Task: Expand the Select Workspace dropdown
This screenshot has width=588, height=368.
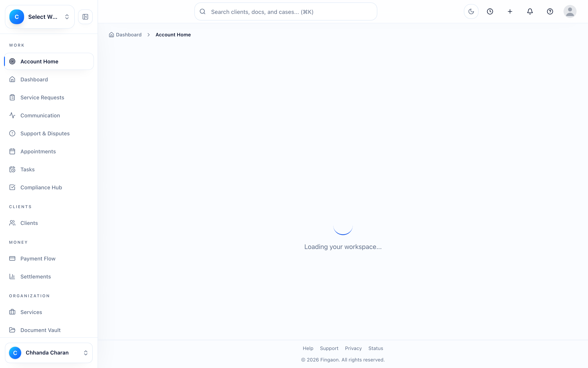Action: coord(40,17)
